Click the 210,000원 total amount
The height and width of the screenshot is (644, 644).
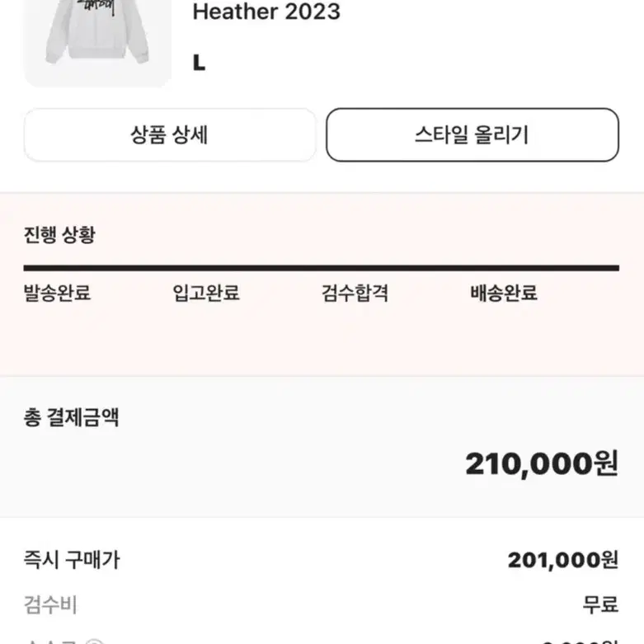(542, 464)
